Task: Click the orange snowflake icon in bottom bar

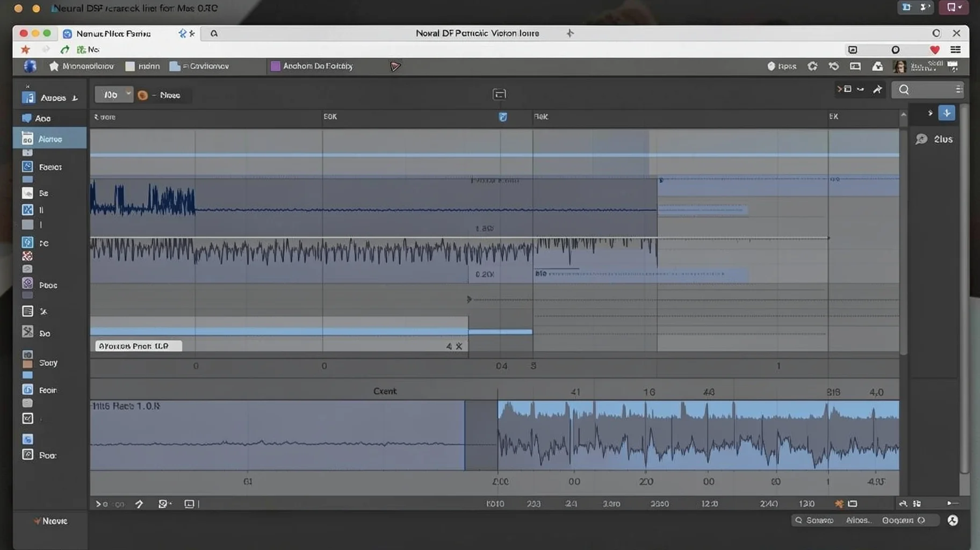Action: coord(839,504)
